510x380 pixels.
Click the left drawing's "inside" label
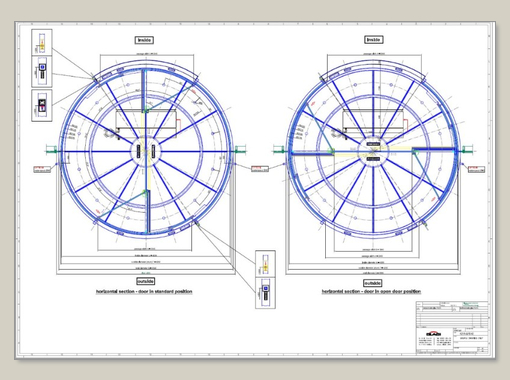click(144, 40)
